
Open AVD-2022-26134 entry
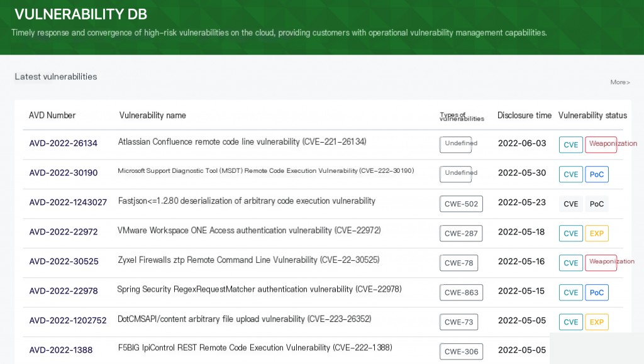[x=64, y=143]
